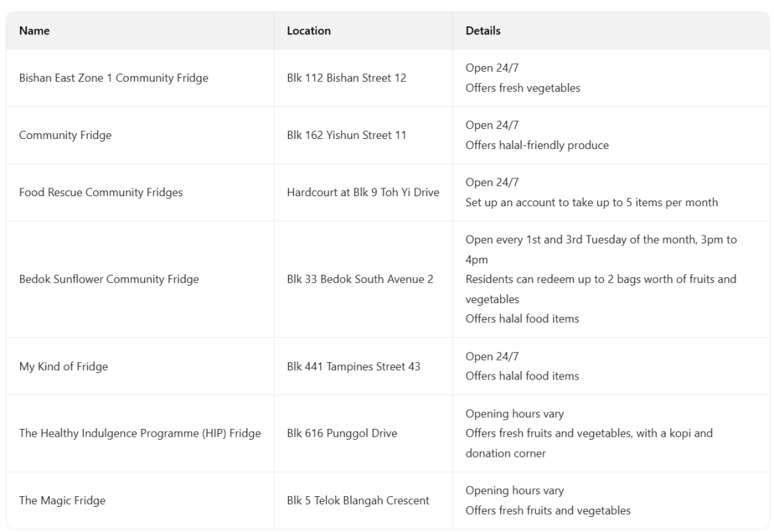
Task: Select Bishan East Zone 1 Community Fridge
Action: pyautogui.click(x=113, y=78)
